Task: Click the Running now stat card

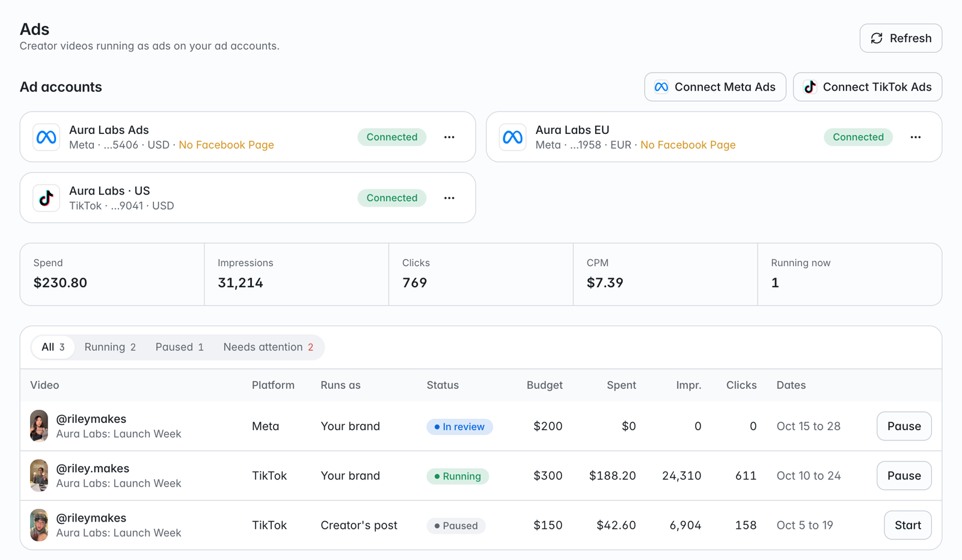Action: [850, 275]
